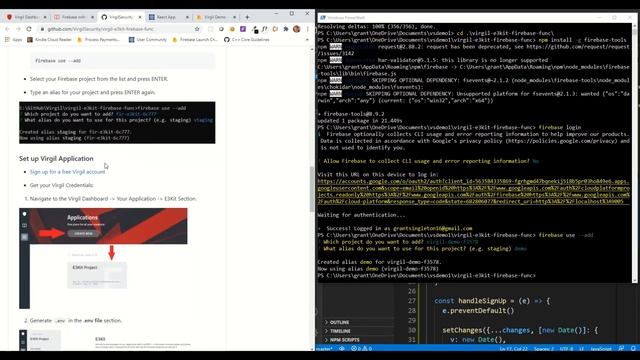Expand the OUTLINE section in VS Code

point(339,322)
